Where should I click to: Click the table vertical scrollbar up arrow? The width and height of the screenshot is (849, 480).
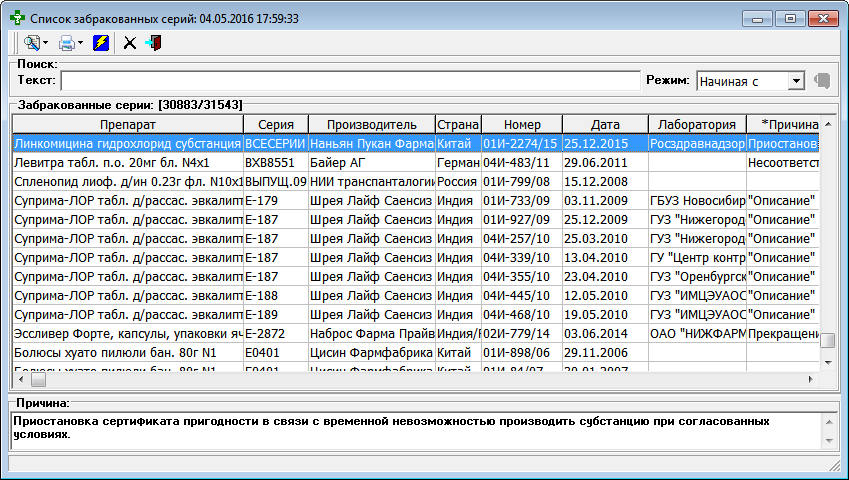pyautogui.click(x=827, y=123)
